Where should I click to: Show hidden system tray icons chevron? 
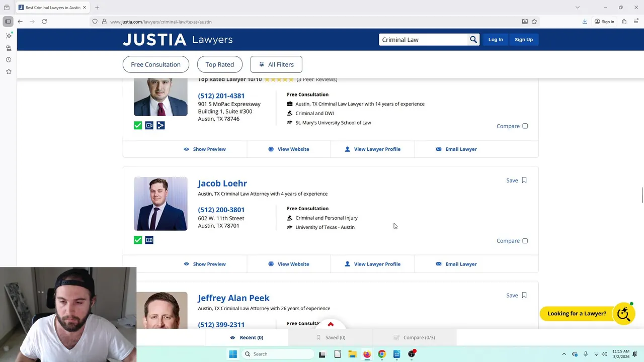pyautogui.click(x=564, y=354)
